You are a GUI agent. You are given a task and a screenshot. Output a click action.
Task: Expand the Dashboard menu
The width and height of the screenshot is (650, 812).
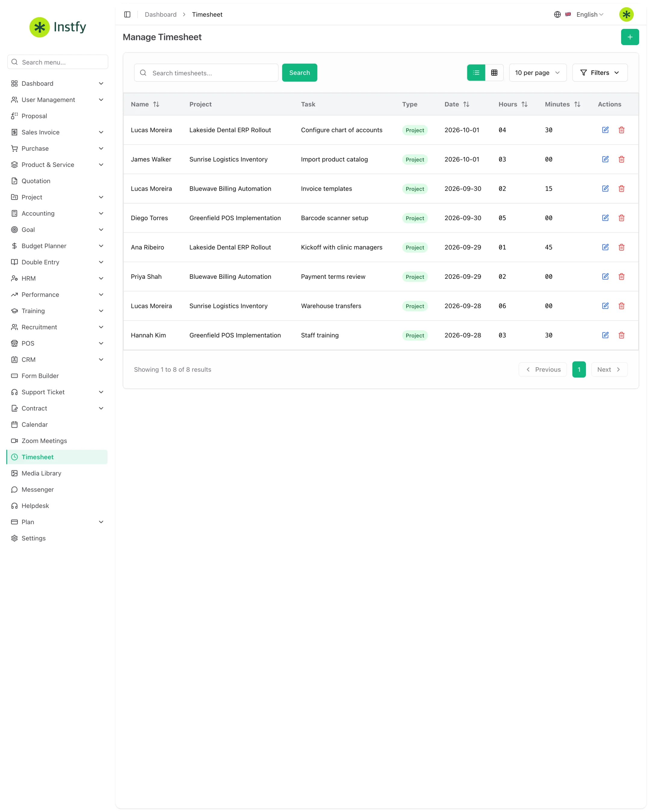pyautogui.click(x=57, y=84)
